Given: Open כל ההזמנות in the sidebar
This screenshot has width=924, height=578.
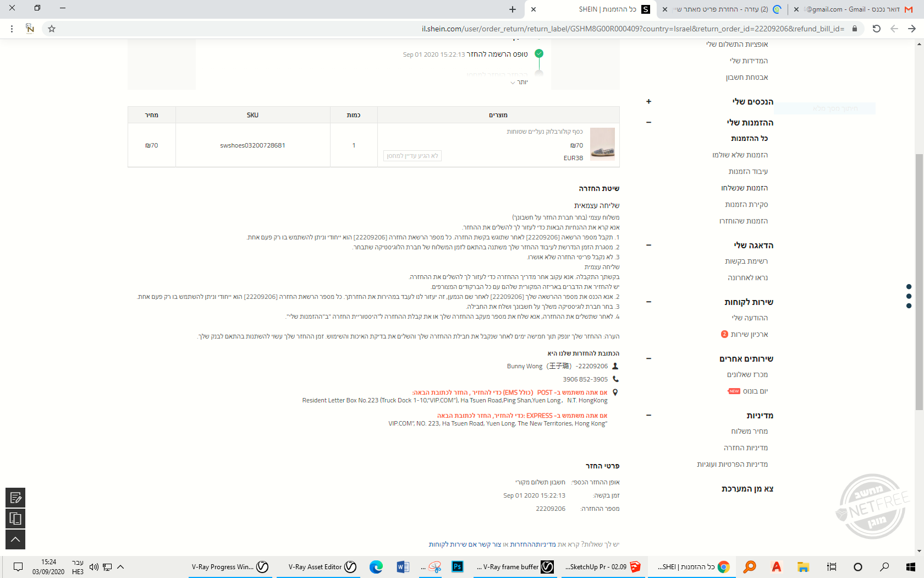Looking at the screenshot, I should pos(749,138).
